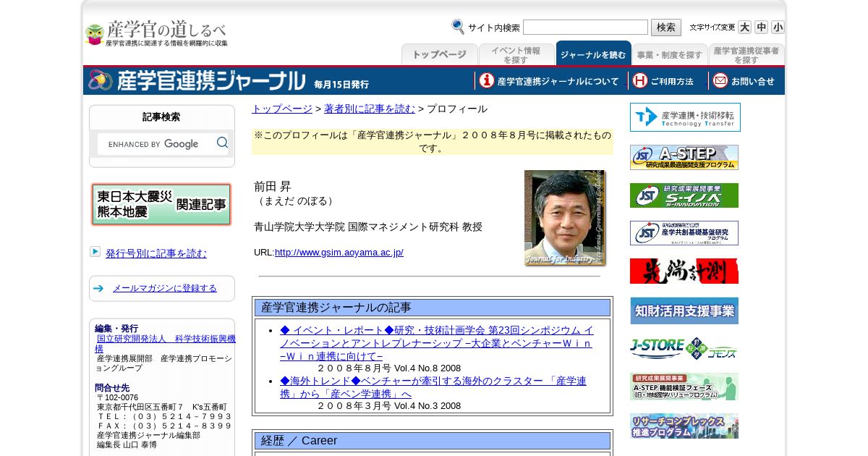Screen dimensions: 868x456
Task: Click the blue arrow beside メールマガジン
Action: [x=98, y=288]
